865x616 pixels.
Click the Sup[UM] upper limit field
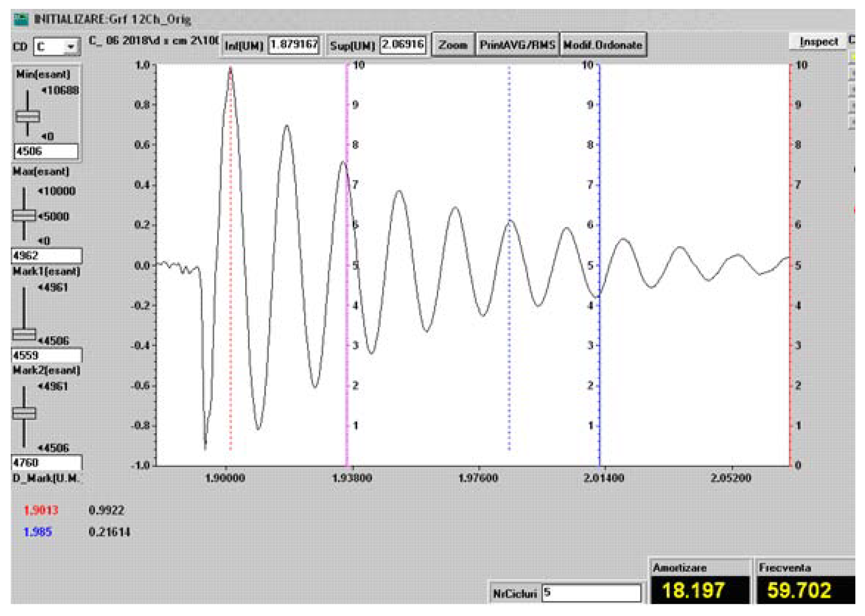point(403,45)
